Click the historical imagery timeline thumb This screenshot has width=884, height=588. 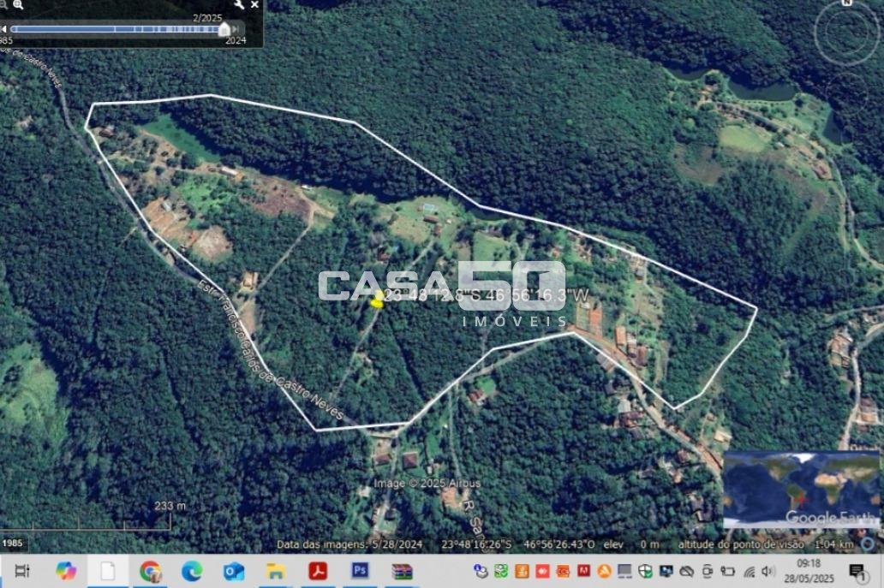pos(224,29)
